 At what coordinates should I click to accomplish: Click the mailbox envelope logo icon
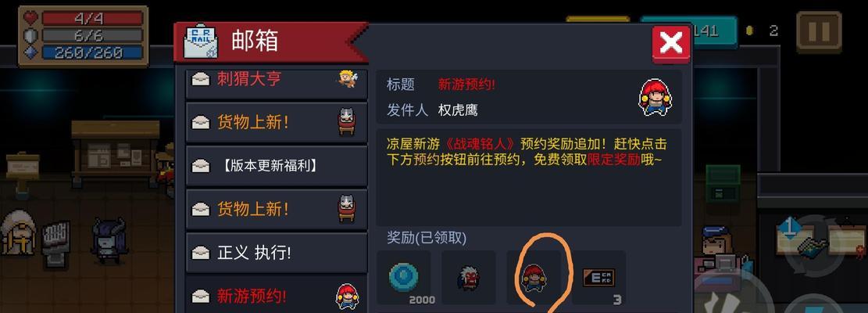200,41
